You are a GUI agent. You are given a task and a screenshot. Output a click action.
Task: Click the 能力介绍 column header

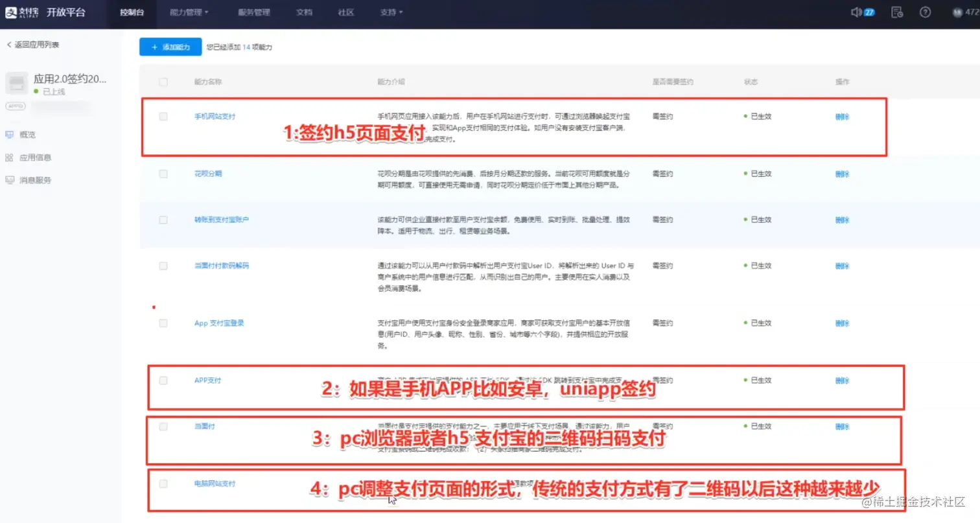pos(391,82)
